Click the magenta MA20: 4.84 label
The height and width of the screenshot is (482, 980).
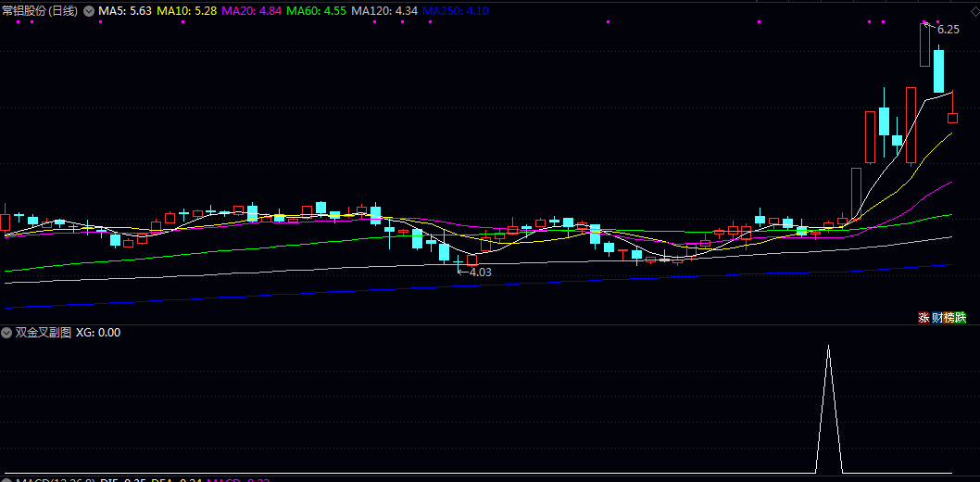(251, 10)
